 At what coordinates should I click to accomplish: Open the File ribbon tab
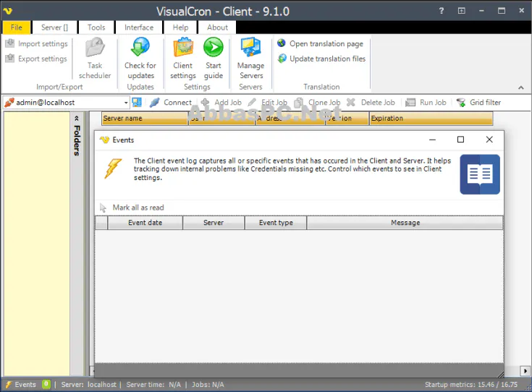coord(16,27)
